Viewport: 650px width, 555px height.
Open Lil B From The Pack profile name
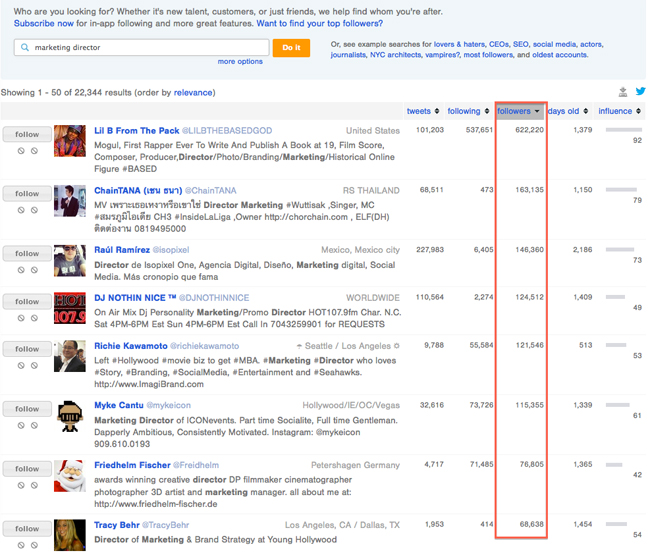coord(136,131)
